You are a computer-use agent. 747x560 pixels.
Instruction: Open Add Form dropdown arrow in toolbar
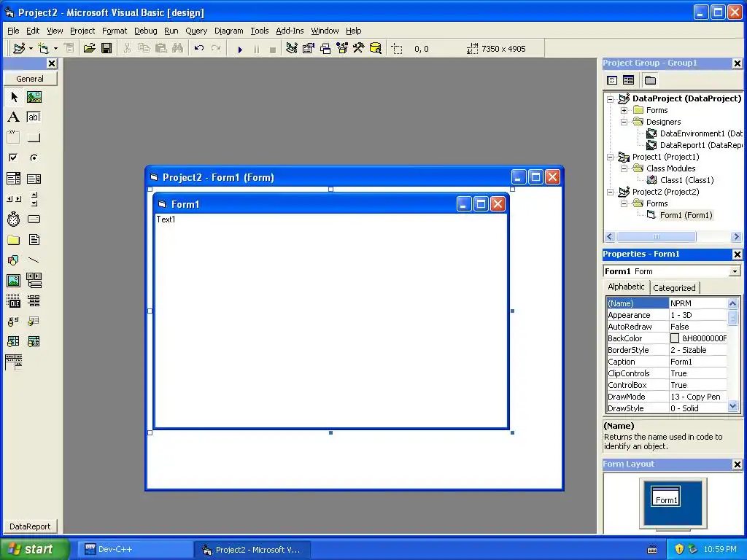click(x=55, y=49)
